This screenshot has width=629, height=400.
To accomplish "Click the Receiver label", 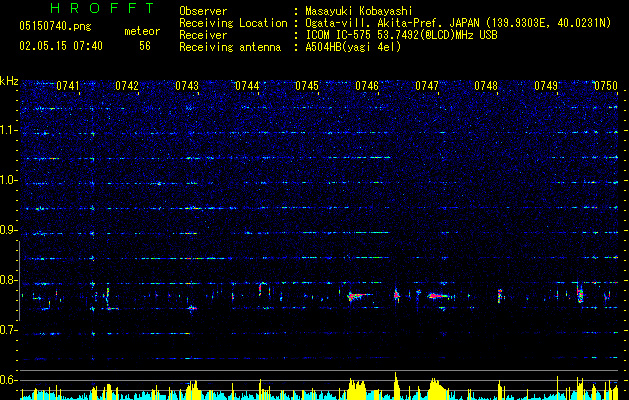I will pyautogui.click(x=203, y=35).
